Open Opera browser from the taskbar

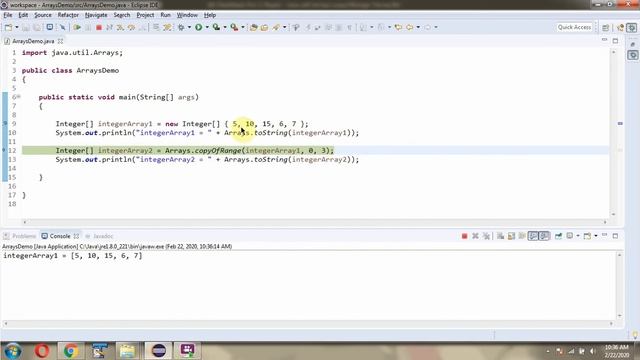[x=42, y=351]
